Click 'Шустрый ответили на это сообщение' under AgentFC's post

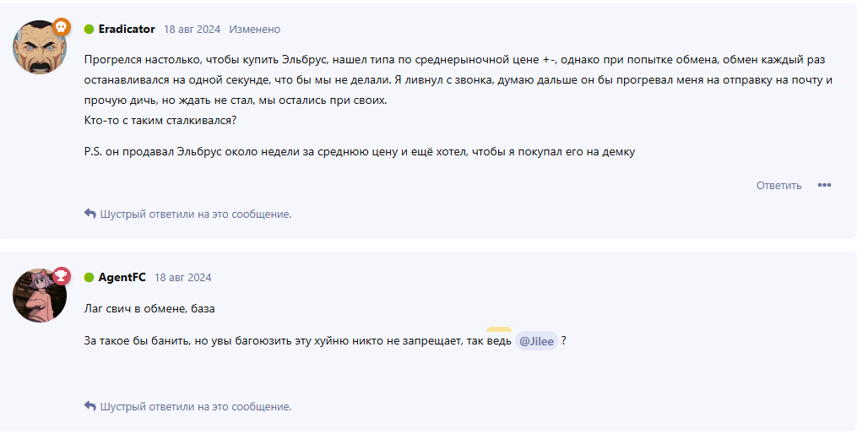(x=196, y=407)
